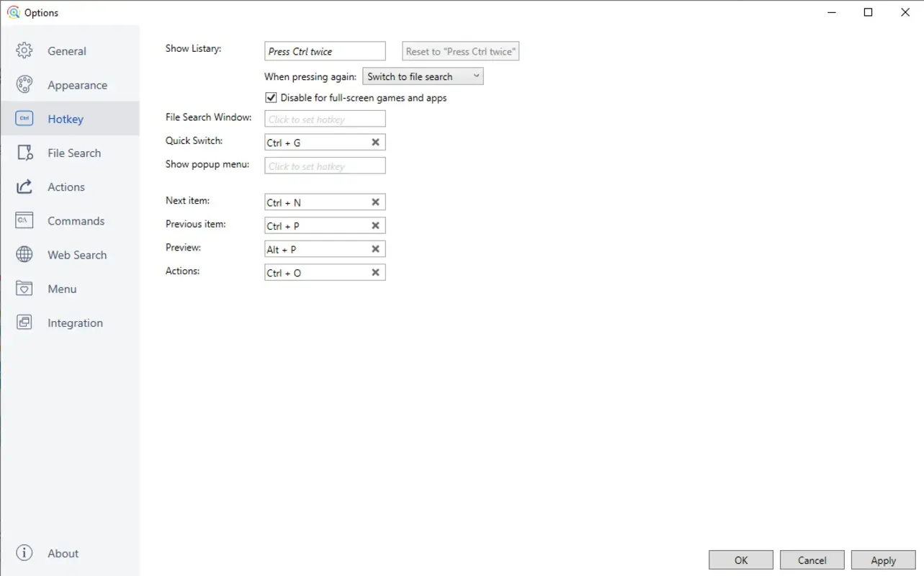Open the General settings gear icon
924x576 pixels.
pos(24,50)
